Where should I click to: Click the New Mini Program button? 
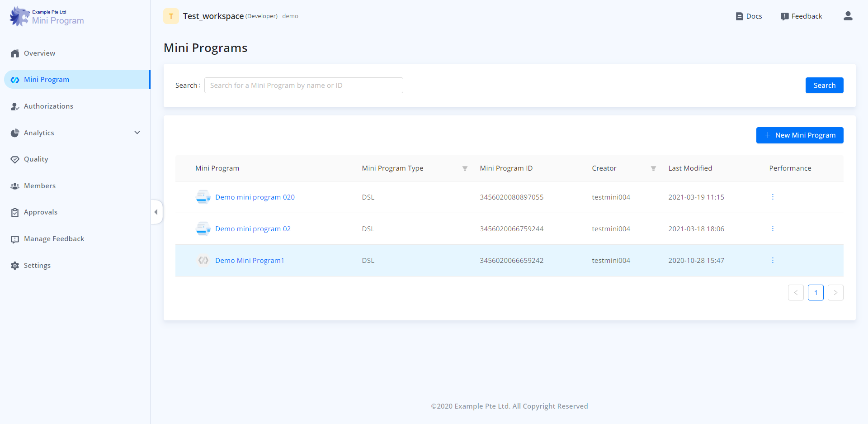799,135
